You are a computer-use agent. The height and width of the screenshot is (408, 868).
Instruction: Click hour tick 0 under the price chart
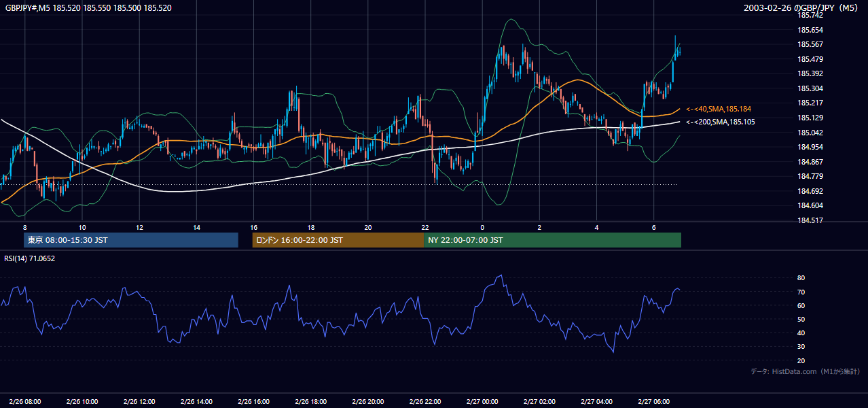click(x=482, y=227)
